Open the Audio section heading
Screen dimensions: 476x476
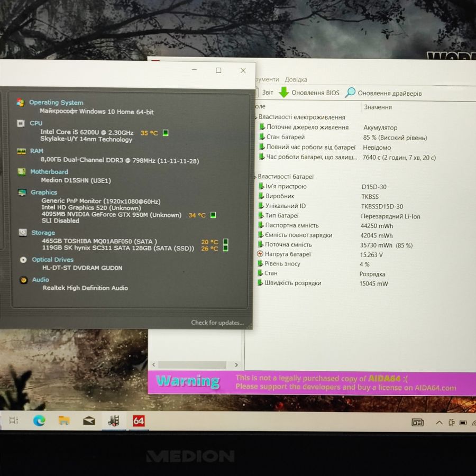point(41,280)
